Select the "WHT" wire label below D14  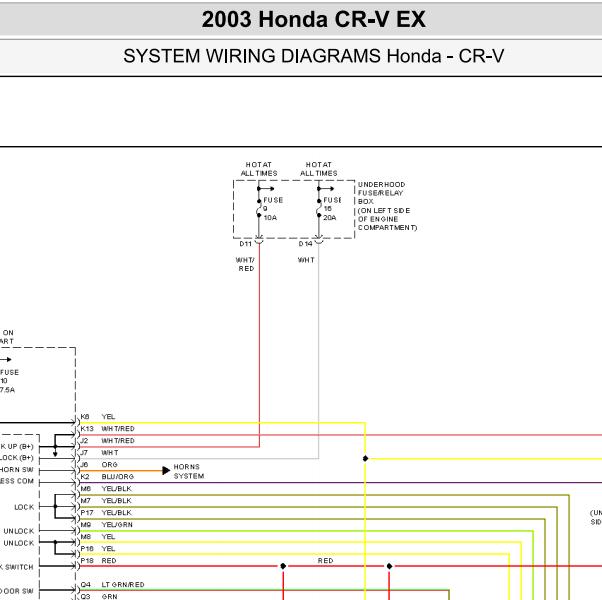(x=306, y=260)
